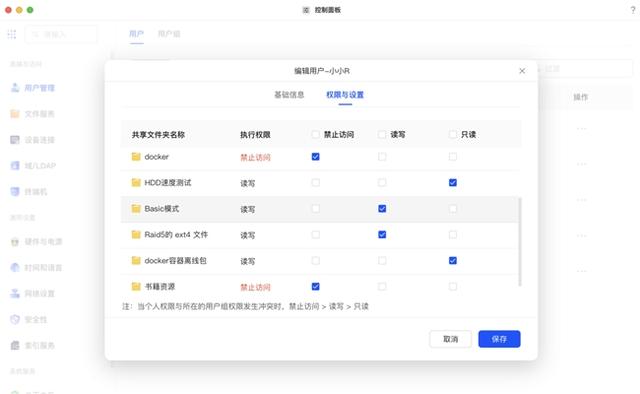Click red 禁止访问 status in docker row
The image size is (640, 394).
(x=255, y=158)
